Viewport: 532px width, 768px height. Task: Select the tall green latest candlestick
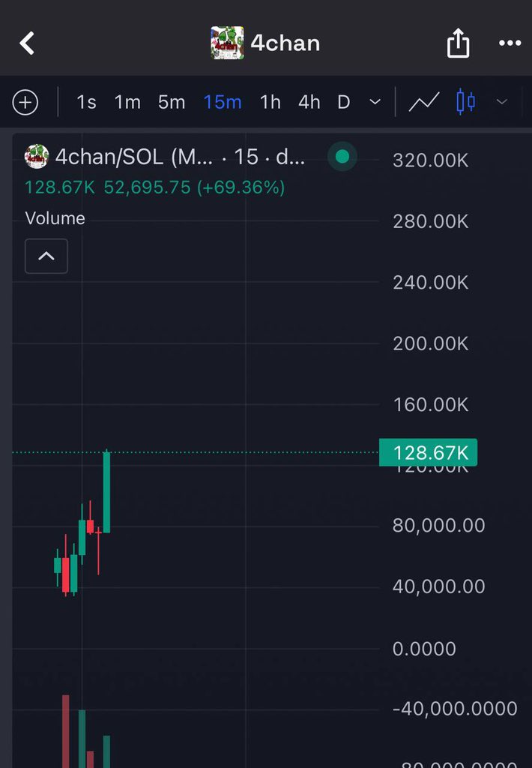106,491
